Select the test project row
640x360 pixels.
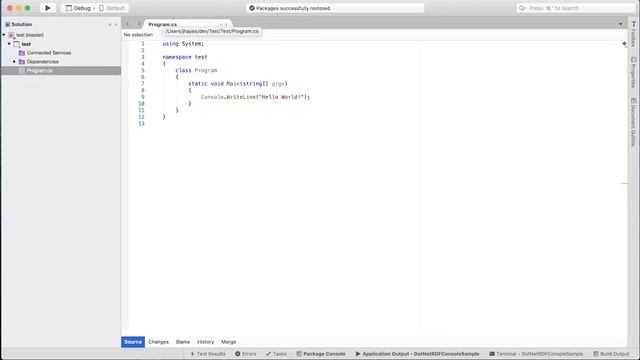61,44
